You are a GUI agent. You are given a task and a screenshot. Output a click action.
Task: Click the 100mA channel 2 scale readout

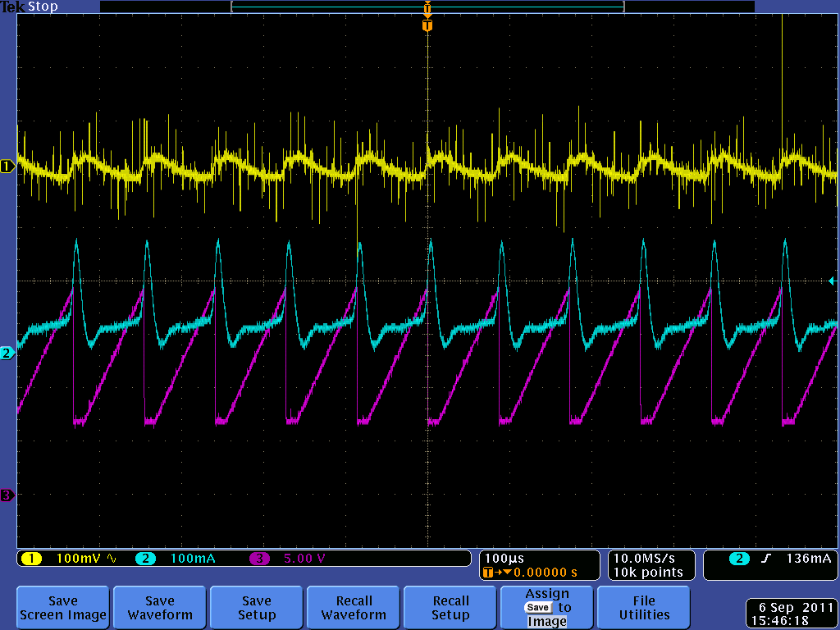pos(193,559)
